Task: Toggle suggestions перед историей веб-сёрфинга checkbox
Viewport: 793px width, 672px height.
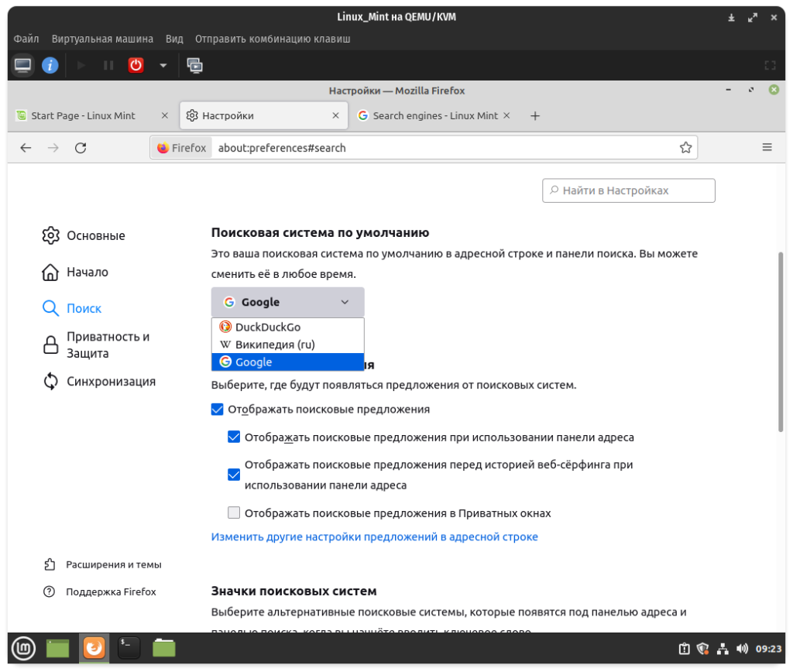Action: tap(234, 475)
